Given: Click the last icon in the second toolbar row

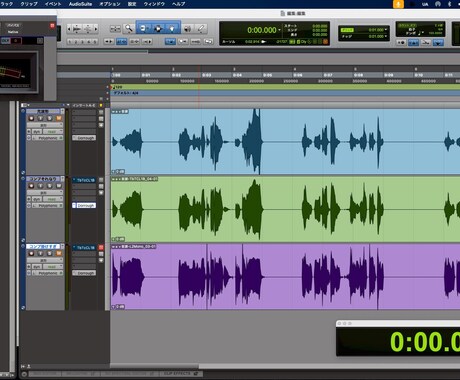Looking at the screenshot, I should coord(208,42).
